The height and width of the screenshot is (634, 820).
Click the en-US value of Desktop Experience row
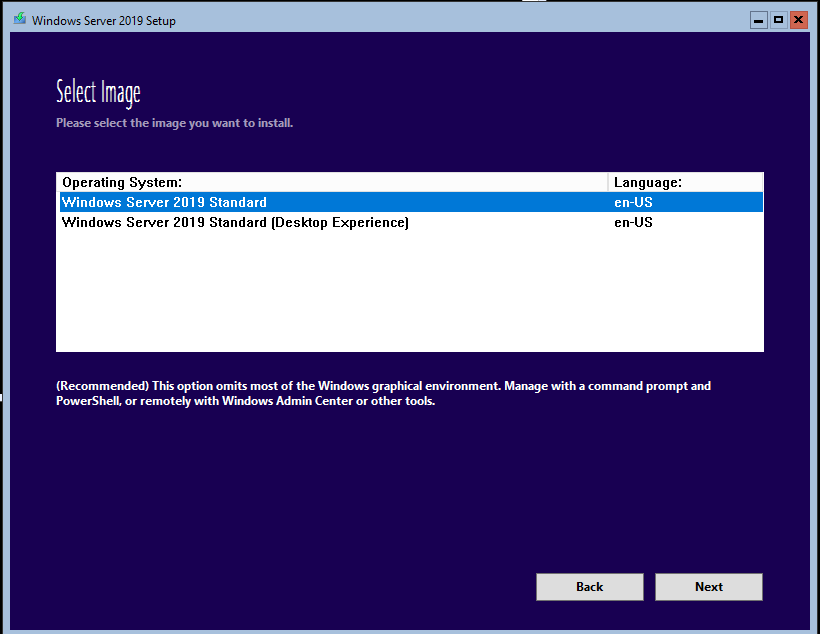tap(634, 222)
